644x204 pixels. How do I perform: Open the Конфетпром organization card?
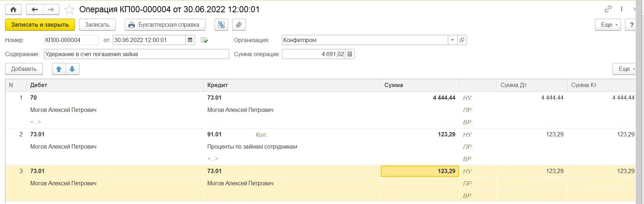tap(462, 40)
